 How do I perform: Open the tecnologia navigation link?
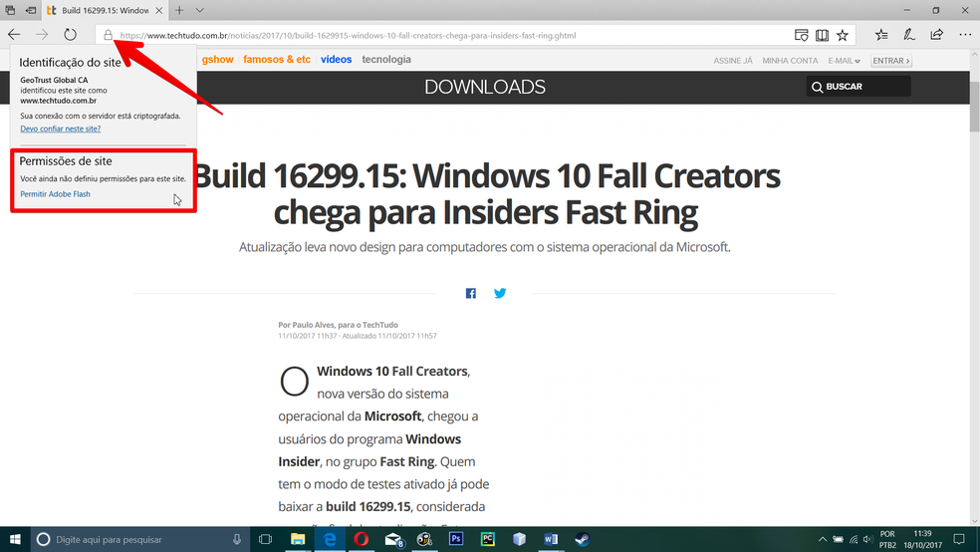tap(386, 60)
